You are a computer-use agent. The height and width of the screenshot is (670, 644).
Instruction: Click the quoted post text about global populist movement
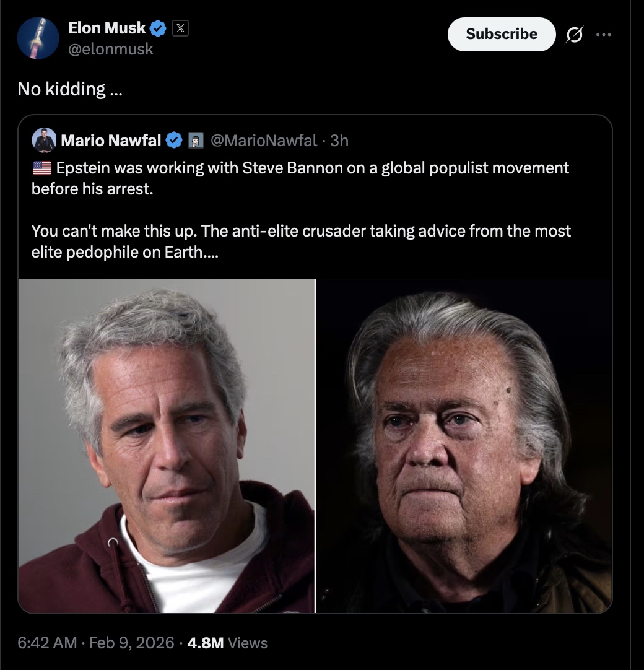pyautogui.click(x=300, y=178)
